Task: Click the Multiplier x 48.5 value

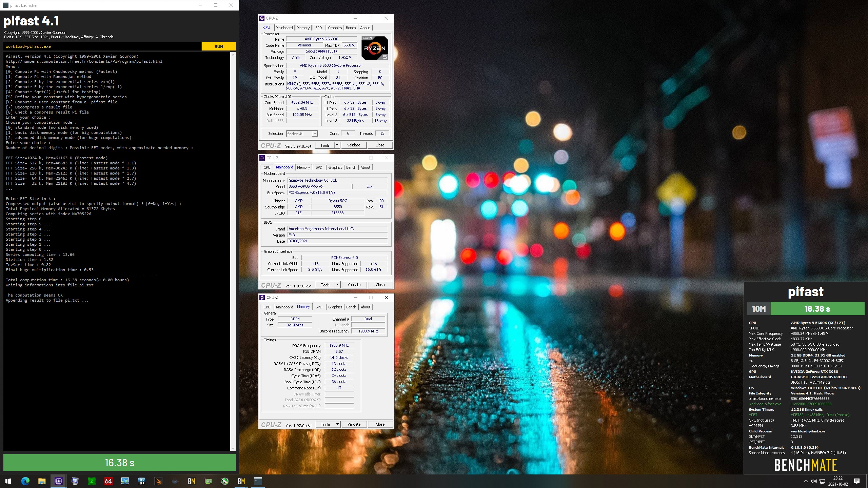Action: pos(302,108)
